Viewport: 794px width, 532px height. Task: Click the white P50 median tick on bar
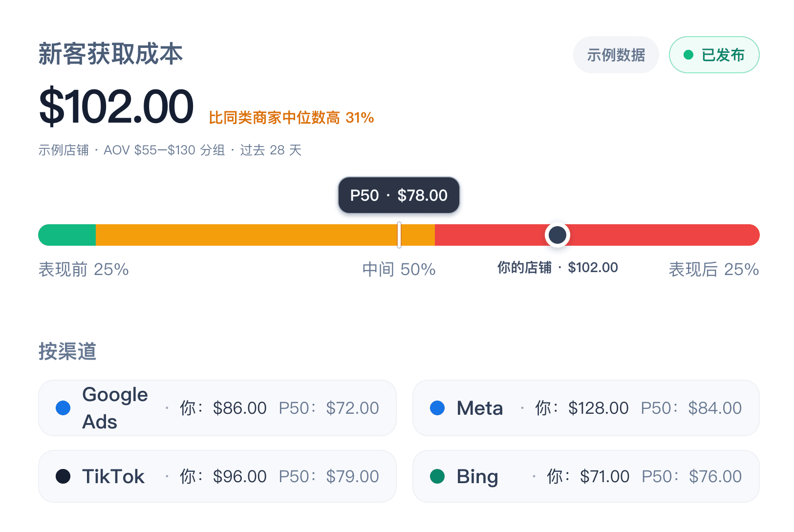coord(399,235)
